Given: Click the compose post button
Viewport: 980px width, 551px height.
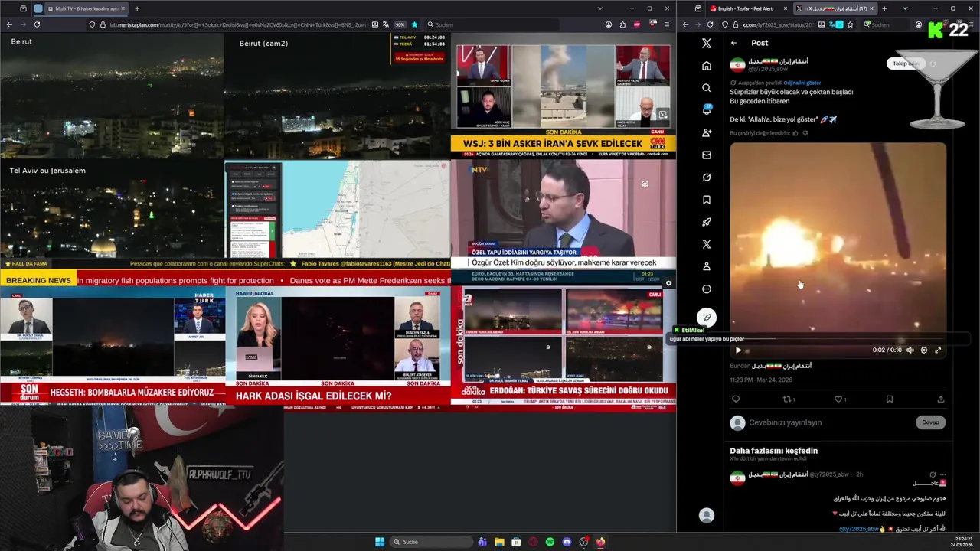Looking at the screenshot, I should tap(707, 317).
